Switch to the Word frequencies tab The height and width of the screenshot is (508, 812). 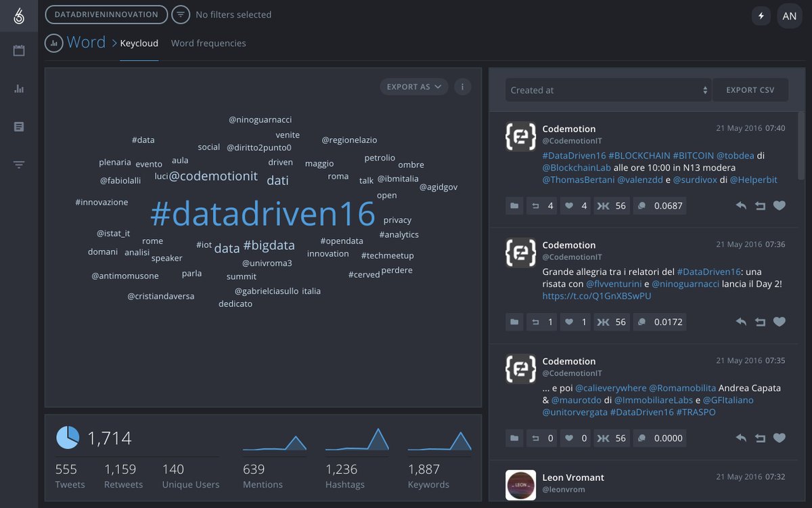208,43
